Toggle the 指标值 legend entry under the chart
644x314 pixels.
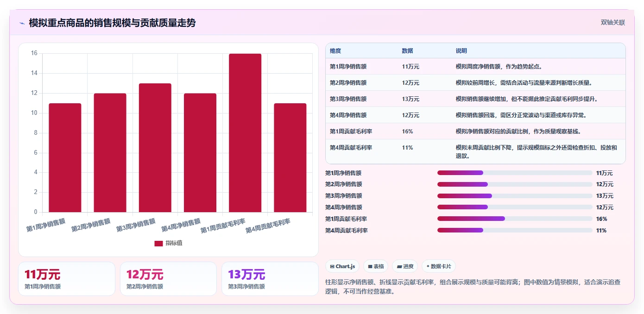[168, 243]
